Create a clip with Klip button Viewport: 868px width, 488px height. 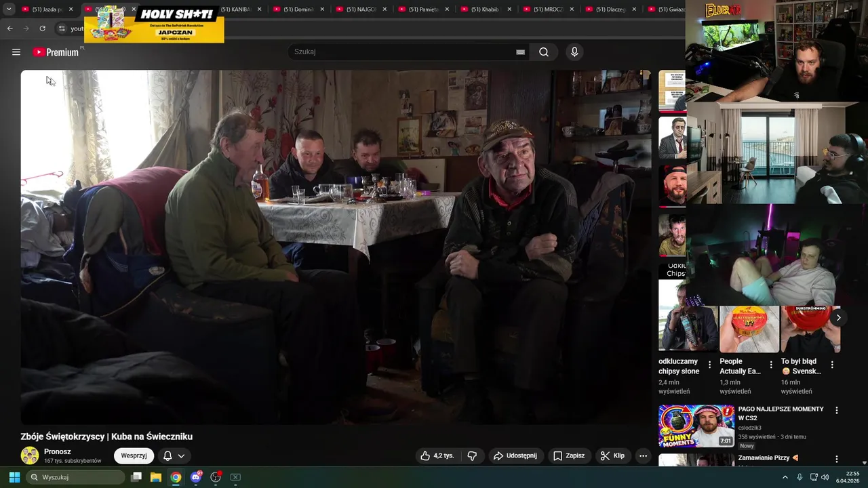point(612,456)
